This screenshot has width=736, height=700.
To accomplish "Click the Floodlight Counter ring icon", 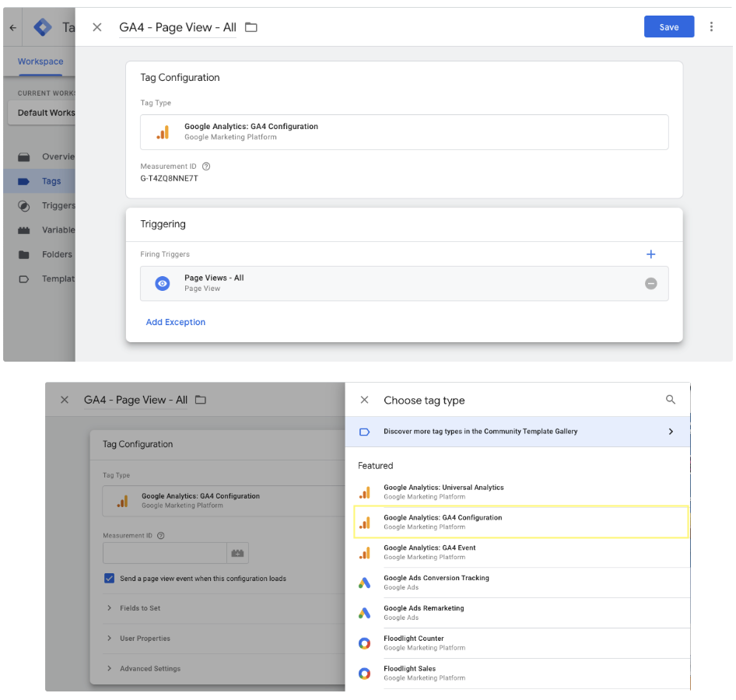I will point(365,643).
